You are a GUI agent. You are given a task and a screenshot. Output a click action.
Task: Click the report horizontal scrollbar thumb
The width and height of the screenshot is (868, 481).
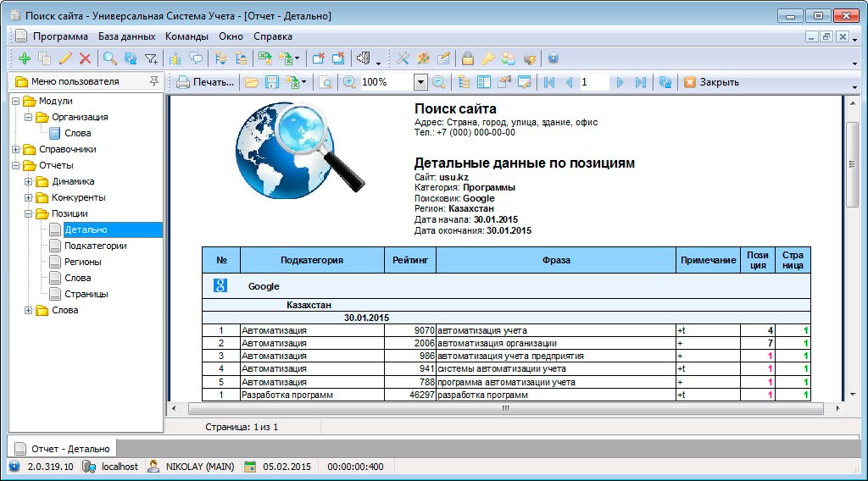coord(505,408)
